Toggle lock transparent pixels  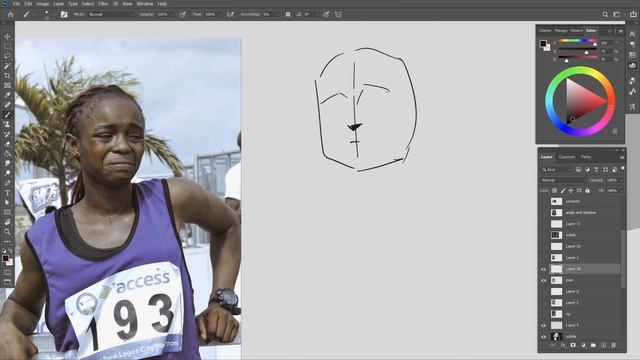pos(554,191)
